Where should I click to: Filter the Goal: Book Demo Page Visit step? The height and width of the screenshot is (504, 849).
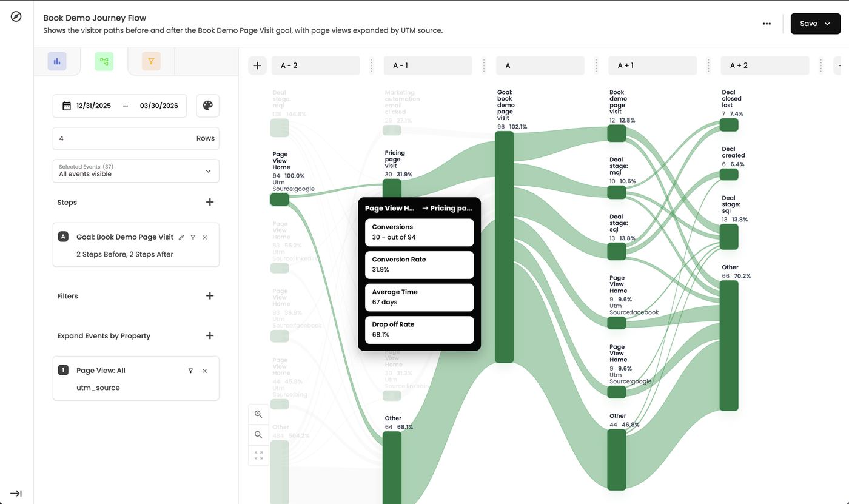193,237
